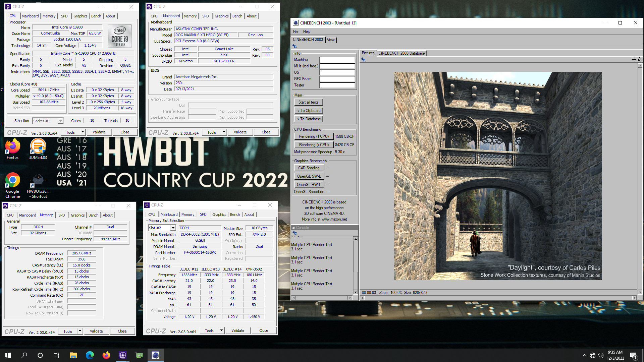Click the move/pan arrows icon in the Pictures panel
The height and width of the screenshot is (362, 644).
(x=634, y=59)
